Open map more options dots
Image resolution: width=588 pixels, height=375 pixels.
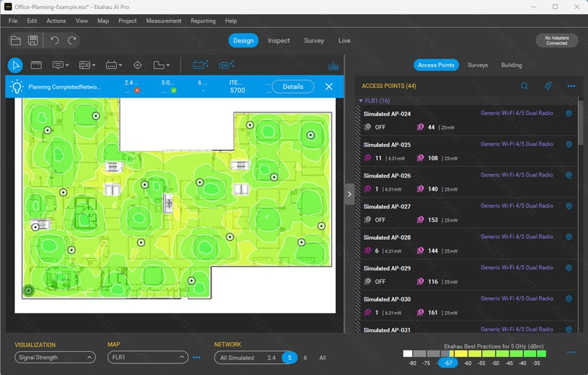196,357
